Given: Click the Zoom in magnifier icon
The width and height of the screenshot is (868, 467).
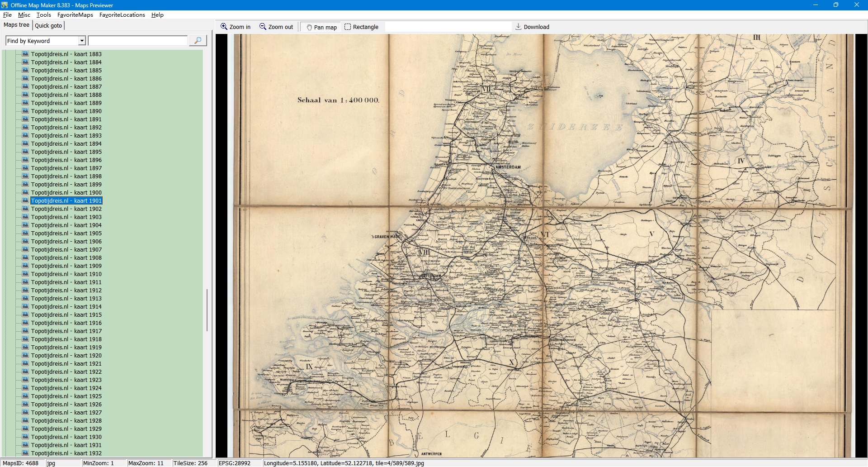Looking at the screenshot, I should click(x=224, y=27).
